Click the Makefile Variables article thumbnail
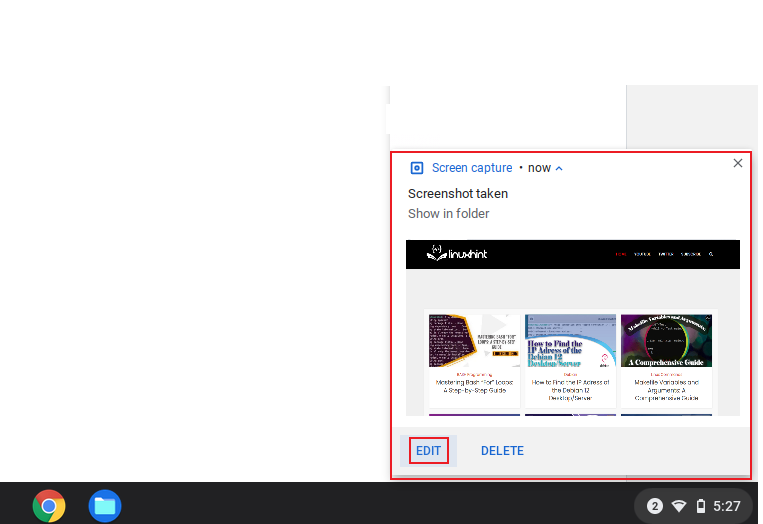Viewport: 763px width, 524px height. click(666, 341)
